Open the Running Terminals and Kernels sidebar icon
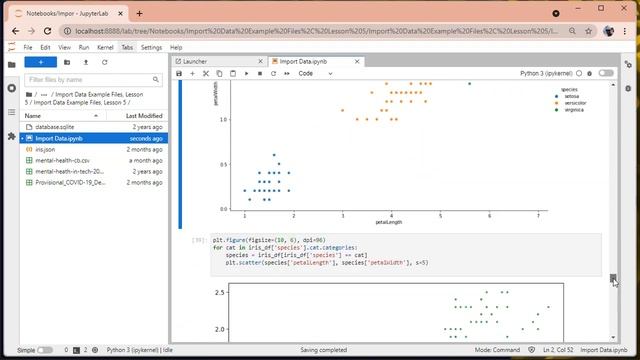The height and width of the screenshot is (360, 640). click(12, 88)
